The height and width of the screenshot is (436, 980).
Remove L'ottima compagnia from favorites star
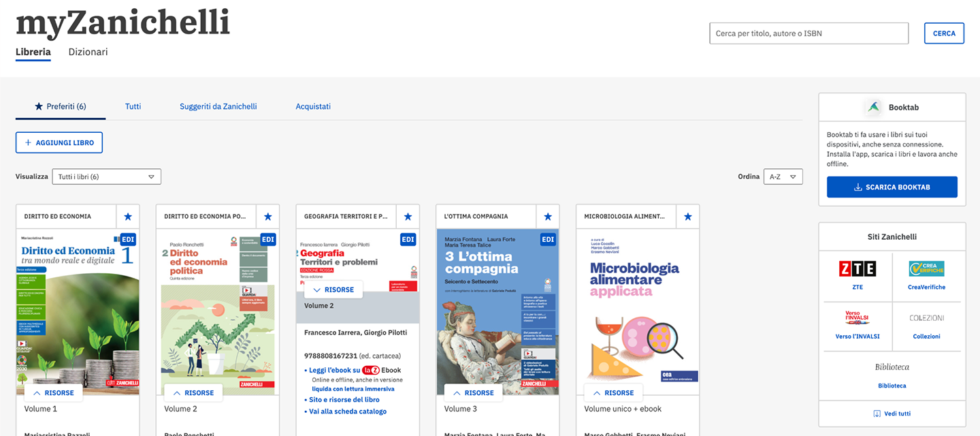pos(548,217)
